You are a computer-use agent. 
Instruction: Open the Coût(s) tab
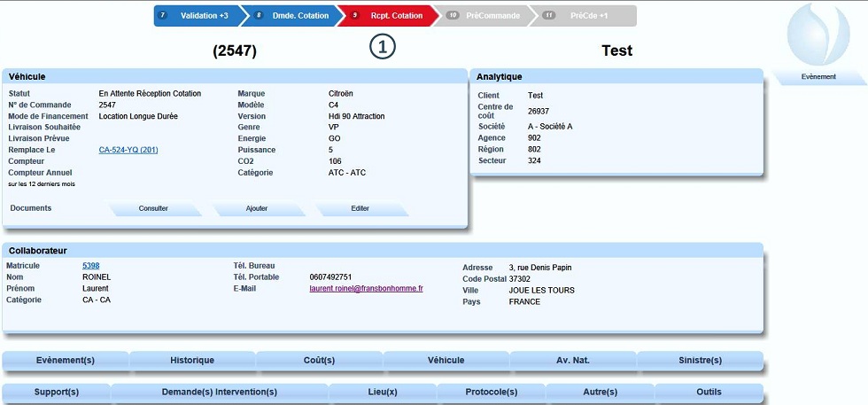coord(319,361)
